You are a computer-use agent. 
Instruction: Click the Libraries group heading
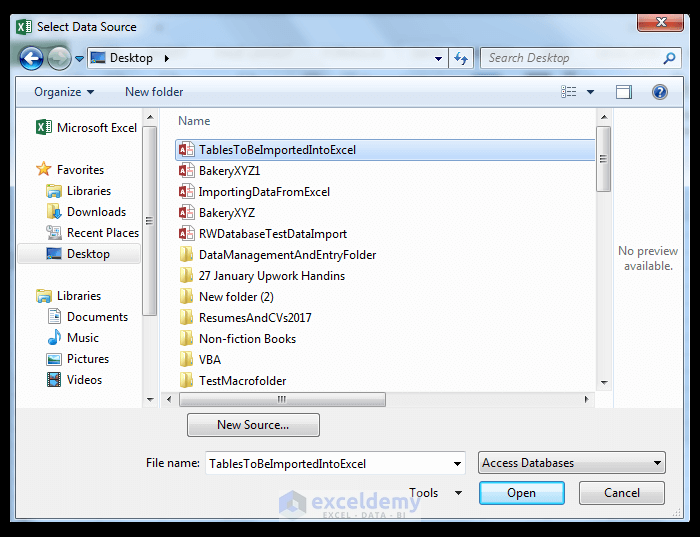click(68, 296)
